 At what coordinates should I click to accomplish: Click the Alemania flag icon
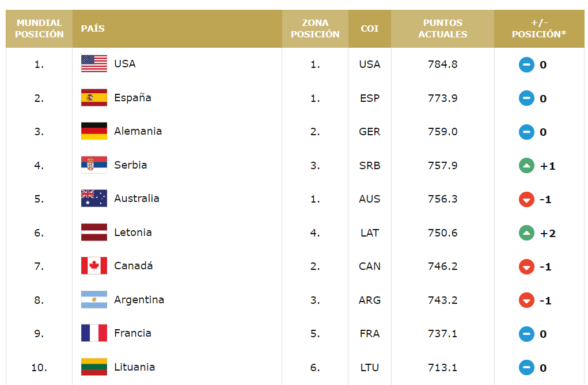(94, 131)
